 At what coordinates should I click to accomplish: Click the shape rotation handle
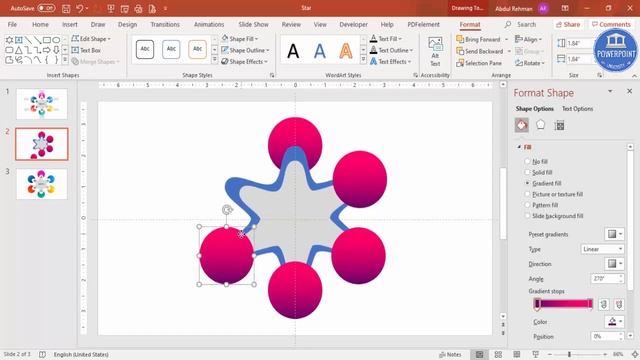click(227, 210)
